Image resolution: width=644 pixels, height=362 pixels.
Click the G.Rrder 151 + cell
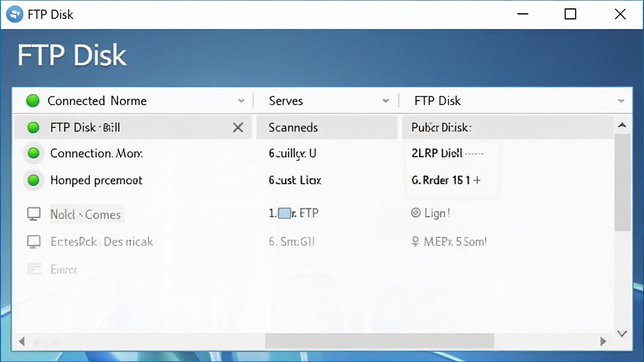(446, 180)
